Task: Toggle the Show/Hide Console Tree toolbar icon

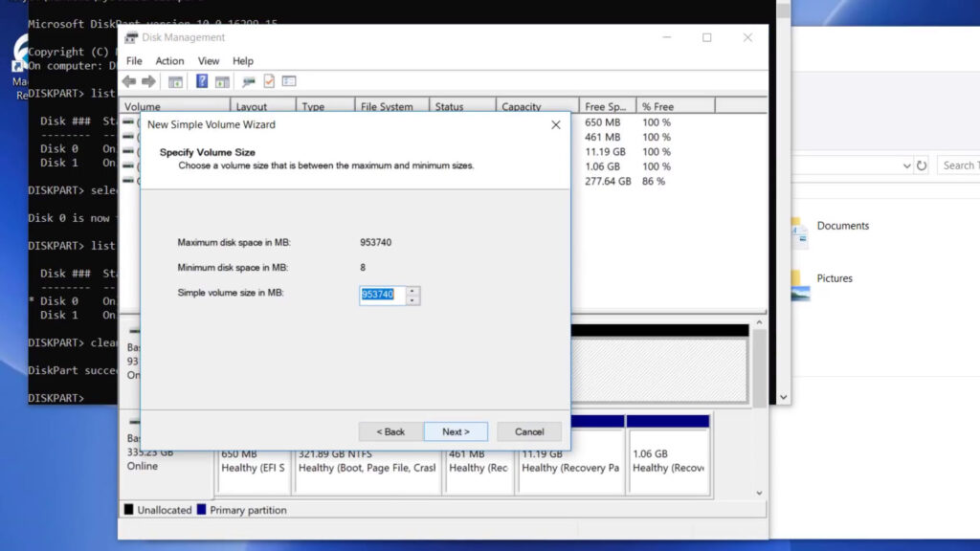Action: tap(176, 81)
